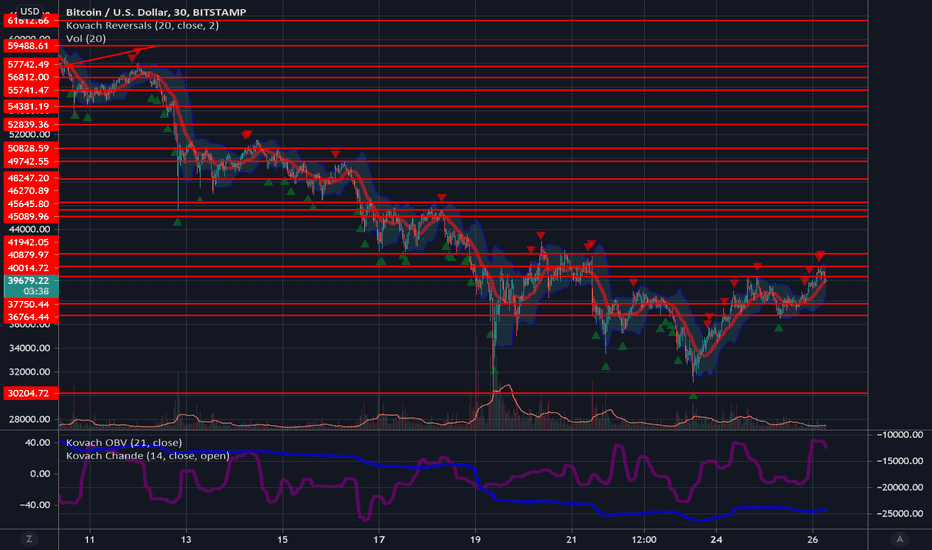The width and height of the screenshot is (932, 550).
Task: Click the -25000.00 OBV scale value
Action: click(x=899, y=513)
